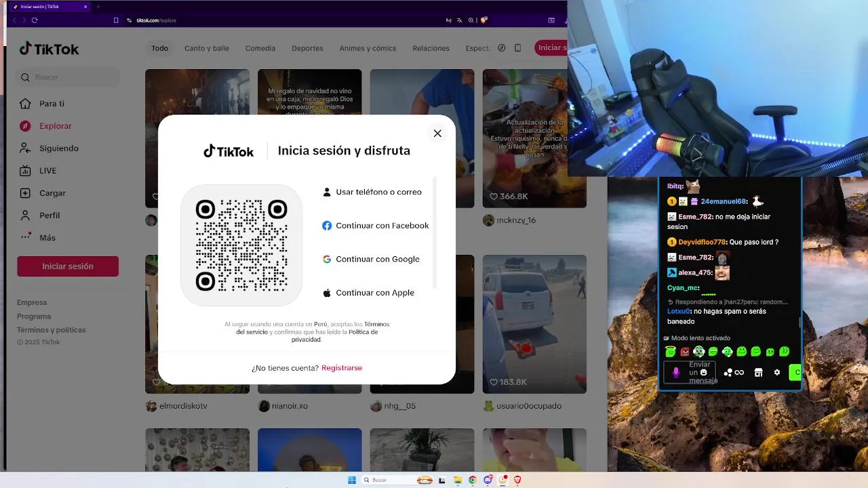Continue with Facebook login
Viewport: 868px width, 488px height.
pos(376,226)
